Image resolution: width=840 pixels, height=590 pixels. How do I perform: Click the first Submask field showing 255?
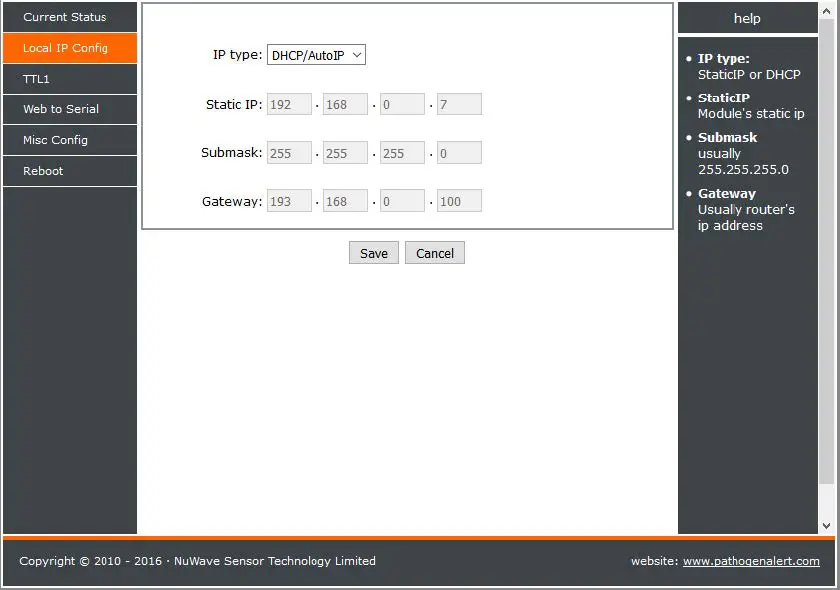289,152
